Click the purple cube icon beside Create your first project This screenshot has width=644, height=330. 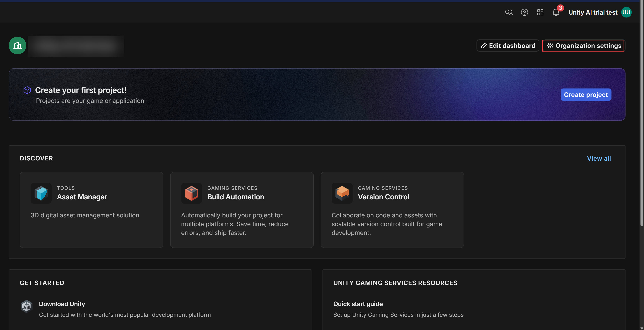(x=27, y=90)
